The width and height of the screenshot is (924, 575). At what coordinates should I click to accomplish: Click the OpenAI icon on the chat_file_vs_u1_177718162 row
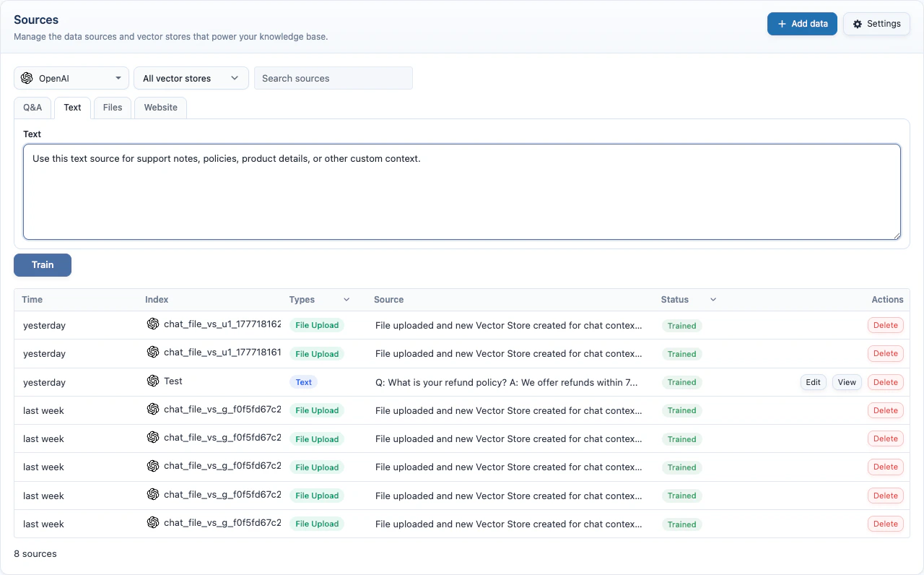[x=153, y=324]
